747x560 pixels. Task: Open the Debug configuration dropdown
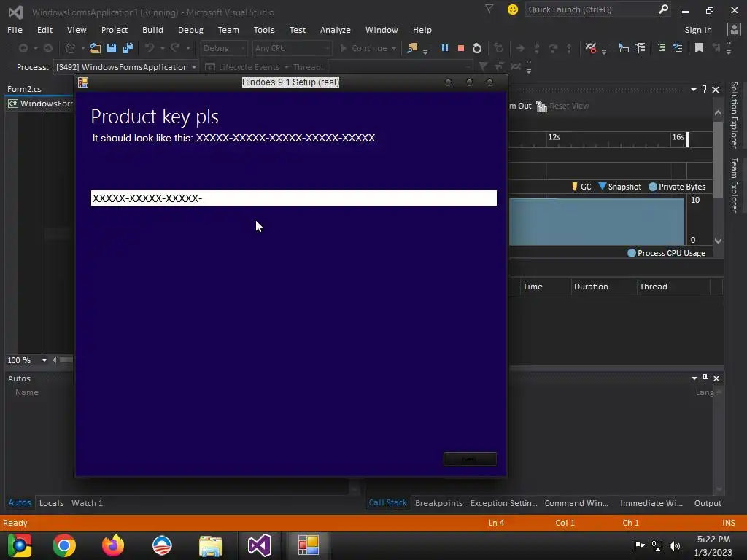click(223, 48)
